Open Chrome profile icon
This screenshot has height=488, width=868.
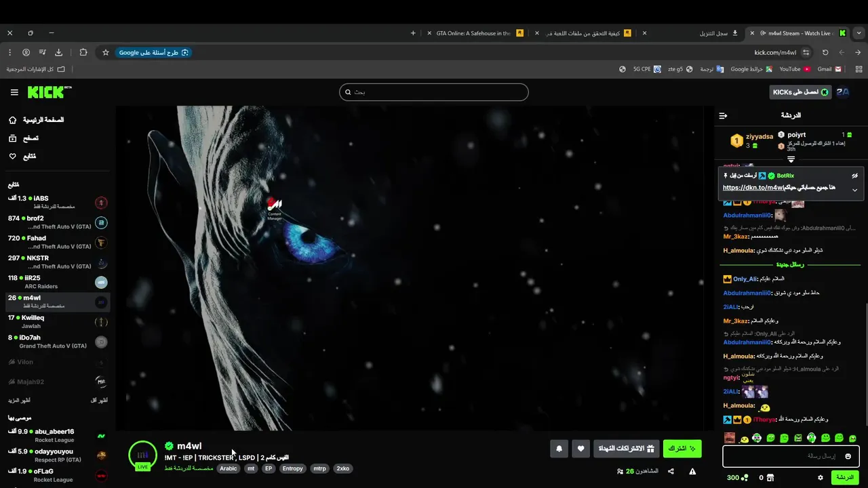click(x=26, y=52)
